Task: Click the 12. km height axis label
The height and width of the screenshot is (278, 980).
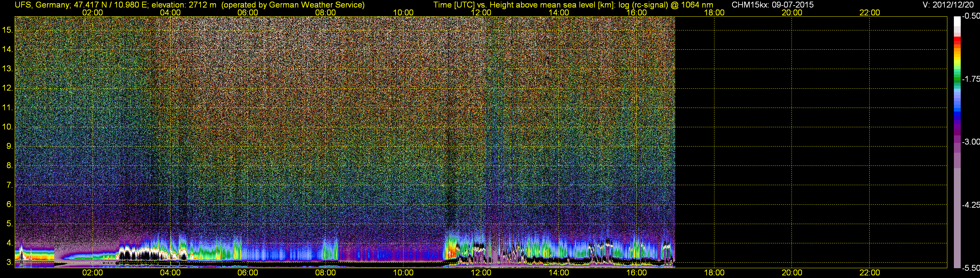Action: point(8,88)
